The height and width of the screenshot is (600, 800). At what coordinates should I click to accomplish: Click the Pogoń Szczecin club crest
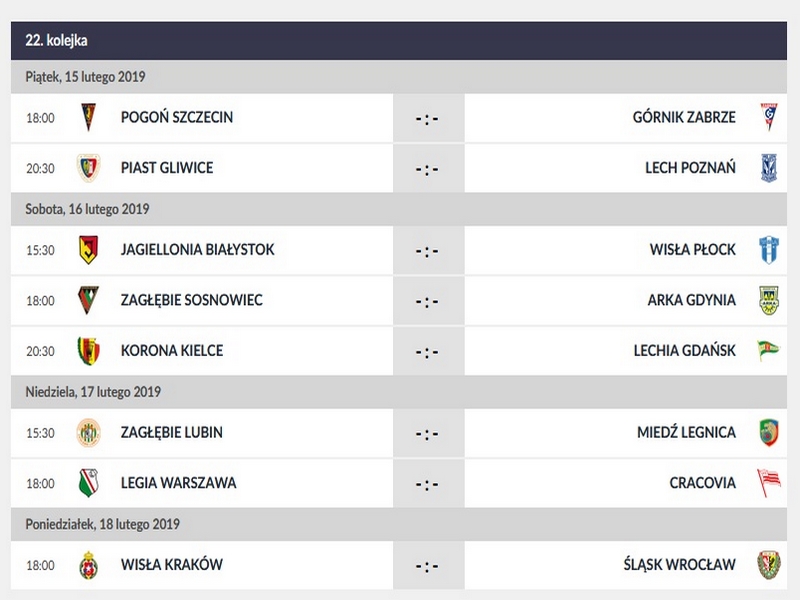click(88, 117)
